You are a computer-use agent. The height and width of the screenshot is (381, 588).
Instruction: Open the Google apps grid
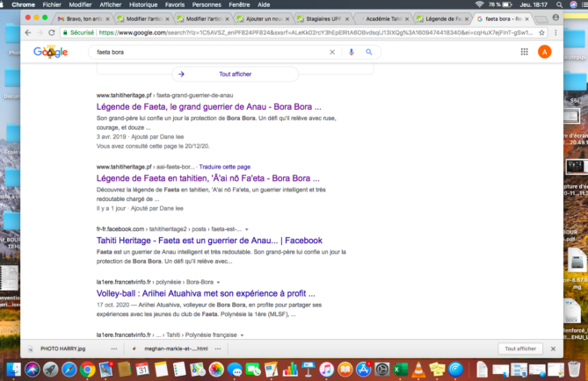click(x=524, y=52)
